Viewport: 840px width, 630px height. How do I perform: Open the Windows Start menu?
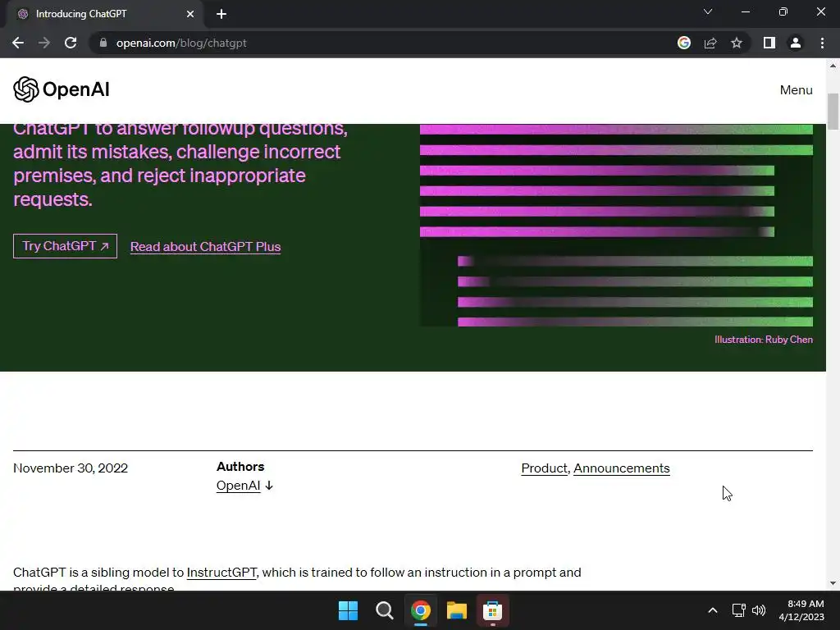[348, 610]
